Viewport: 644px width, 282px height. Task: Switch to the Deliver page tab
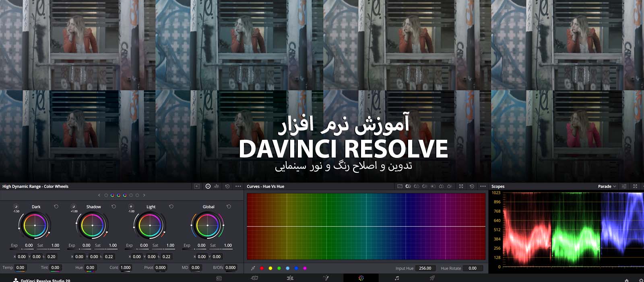pyautogui.click(x=432, y=278)
